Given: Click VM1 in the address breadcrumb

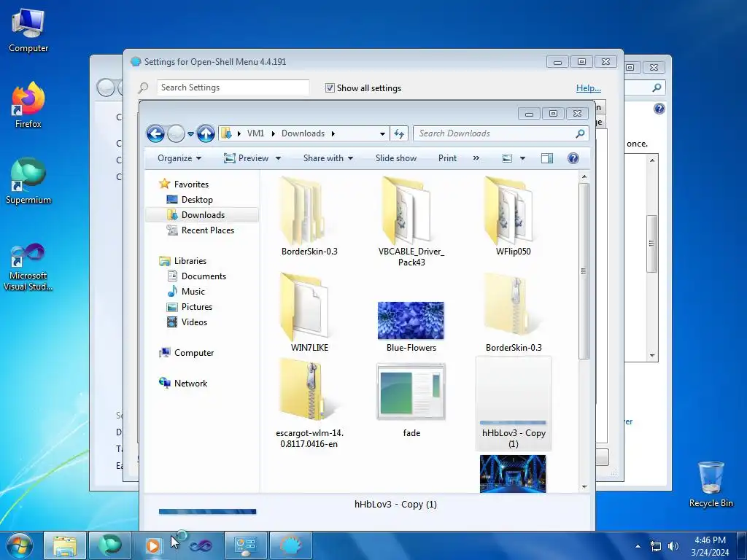Looking at the screenshot, I should [255, 134].
